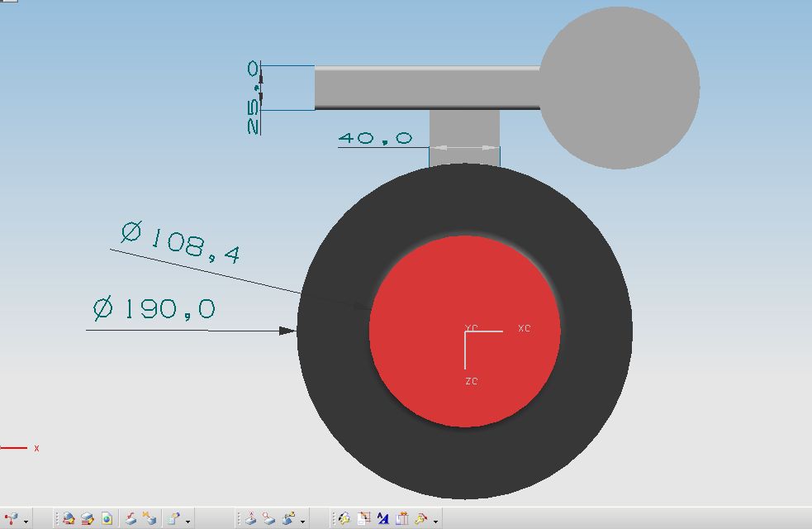Click the sphere with pencil toolbar icon
The image size is (812, 529).
tap(69, 518)
